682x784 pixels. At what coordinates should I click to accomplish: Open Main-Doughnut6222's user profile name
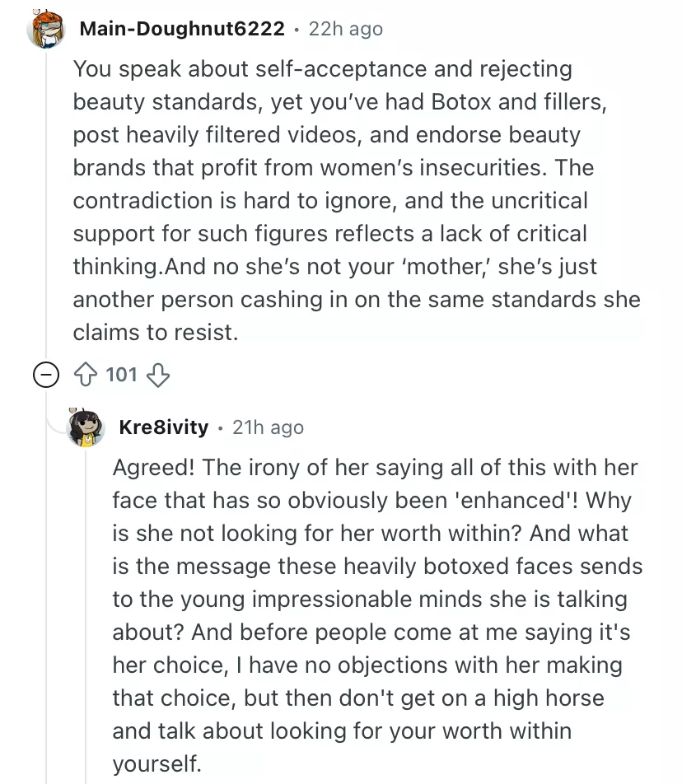click(x=182, y=30)
